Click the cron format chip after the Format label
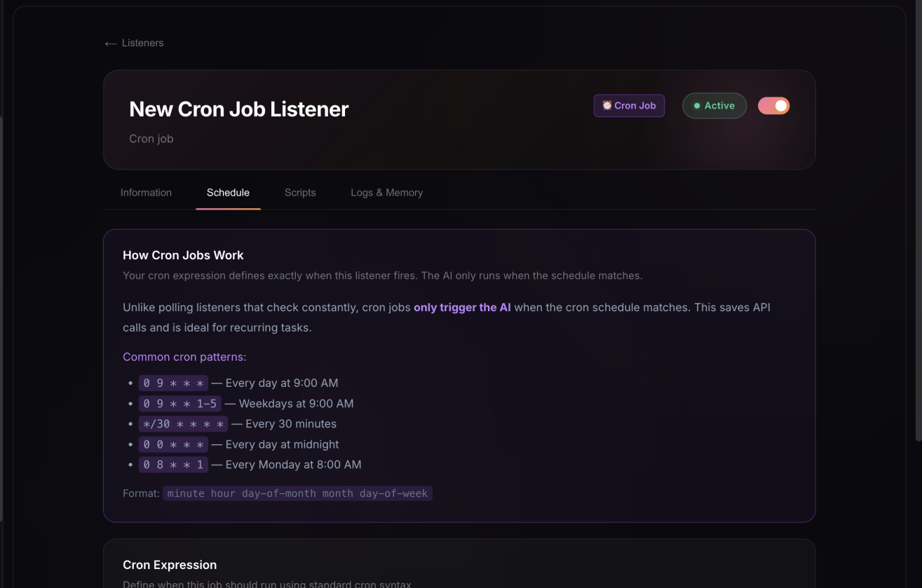922x588 pixels. (x=297, y=493)
